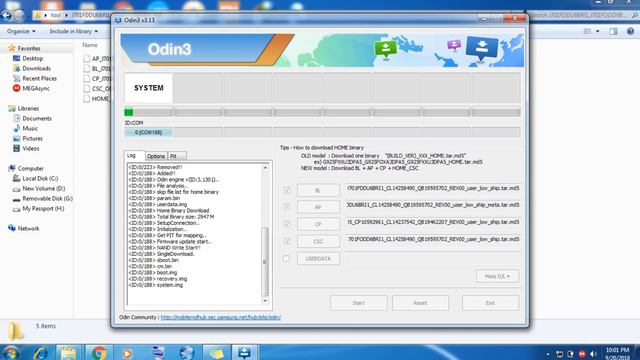Click the CP file path field
The height and width of the screenshot is (360, 640).
(433, 222)
